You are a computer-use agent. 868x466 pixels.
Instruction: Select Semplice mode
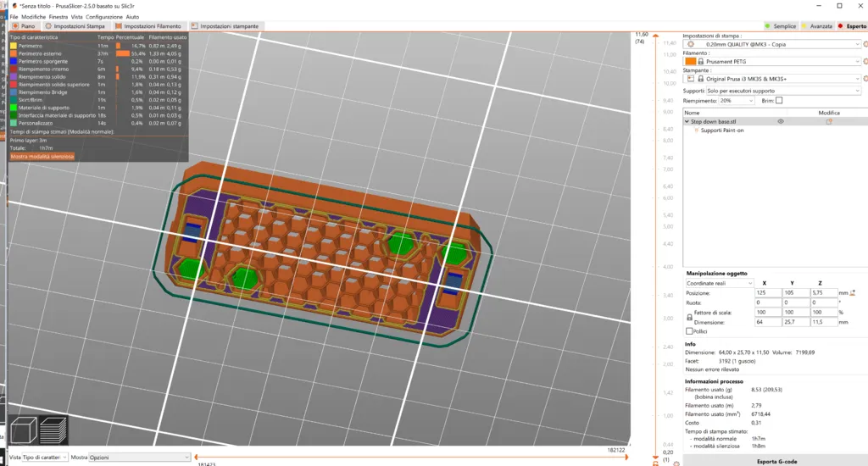[x=780, y=26]
